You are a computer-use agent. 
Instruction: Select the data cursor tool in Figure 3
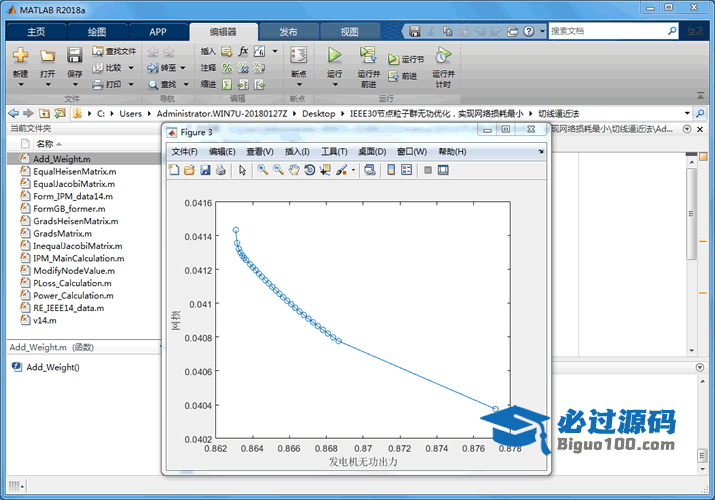pyautogui.click(x=325, y=170)
